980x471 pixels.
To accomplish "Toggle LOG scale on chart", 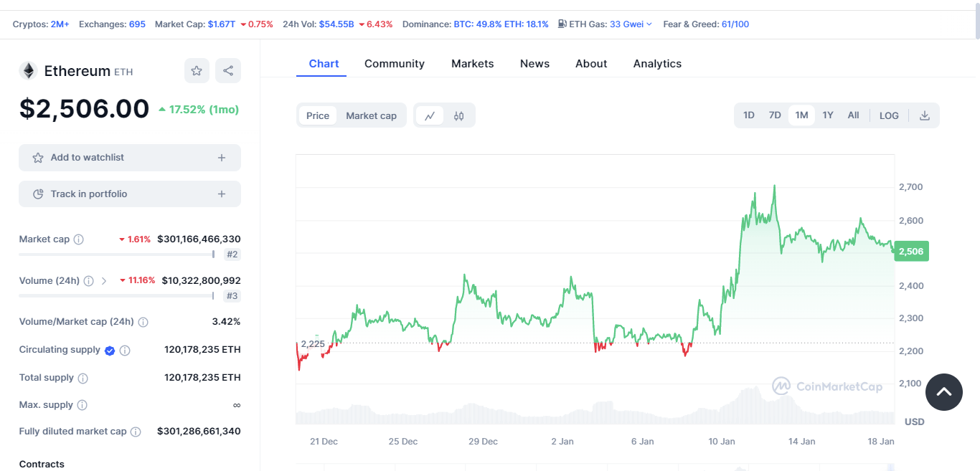I will [x=889, y=115].
